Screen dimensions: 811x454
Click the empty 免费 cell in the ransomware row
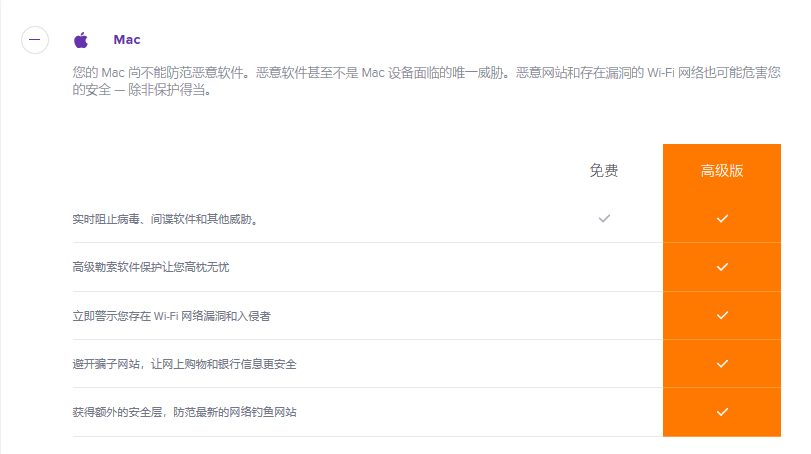click(603, 267)
